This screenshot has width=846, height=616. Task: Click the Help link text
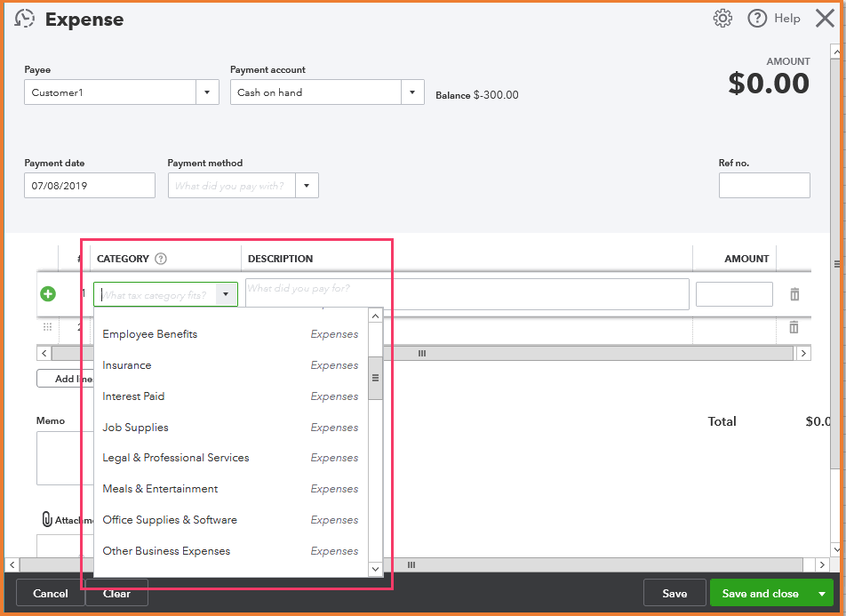click(x=787, y=19)
